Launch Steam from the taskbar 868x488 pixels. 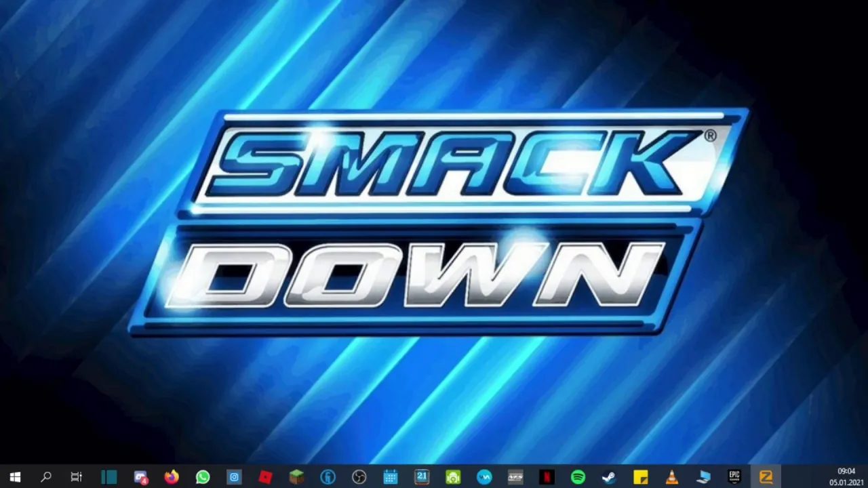click(x=609, y=477)
